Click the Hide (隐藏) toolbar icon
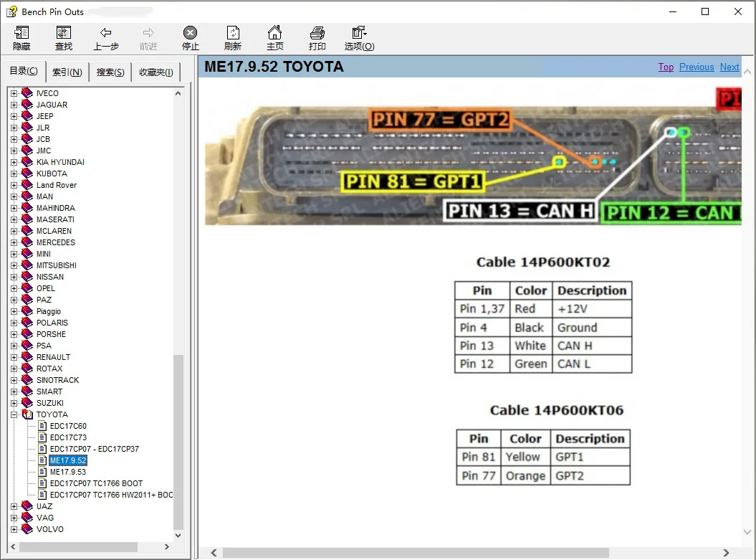The height and width of the screenshot is (560, 756). 21,33
